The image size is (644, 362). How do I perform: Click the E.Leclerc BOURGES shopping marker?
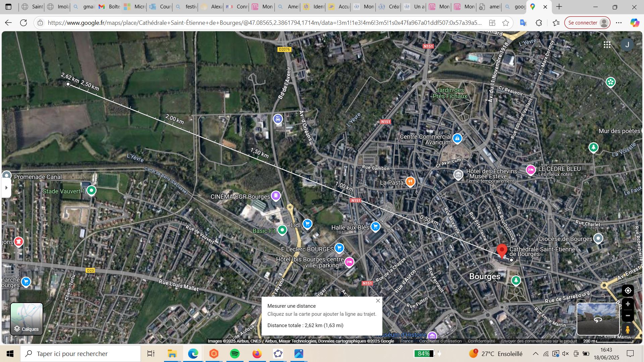339,248
